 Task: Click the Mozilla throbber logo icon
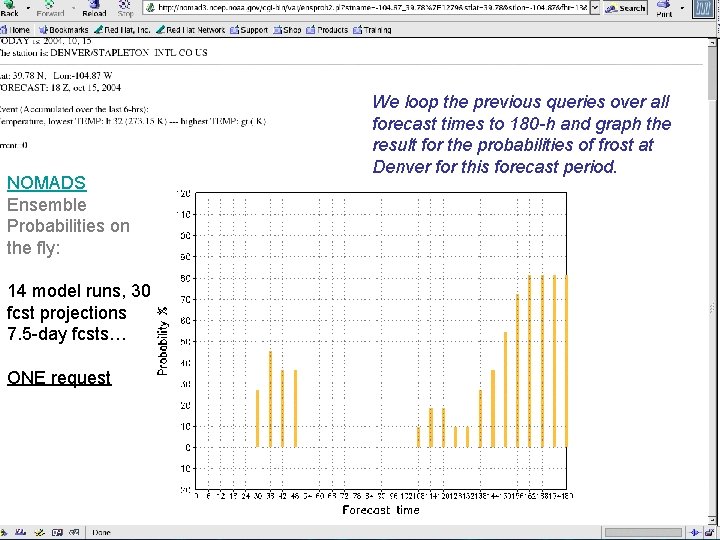tap(703, 8)
